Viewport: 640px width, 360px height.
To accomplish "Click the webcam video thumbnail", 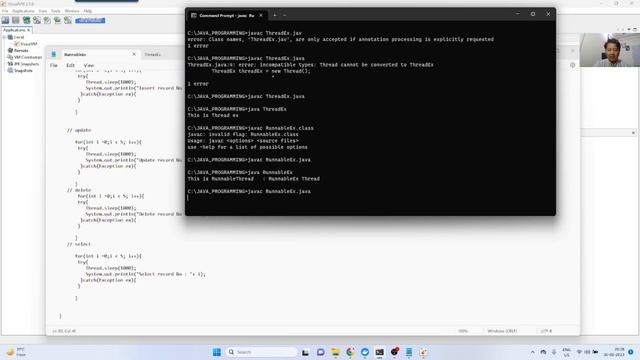I will tap(610, 50).
